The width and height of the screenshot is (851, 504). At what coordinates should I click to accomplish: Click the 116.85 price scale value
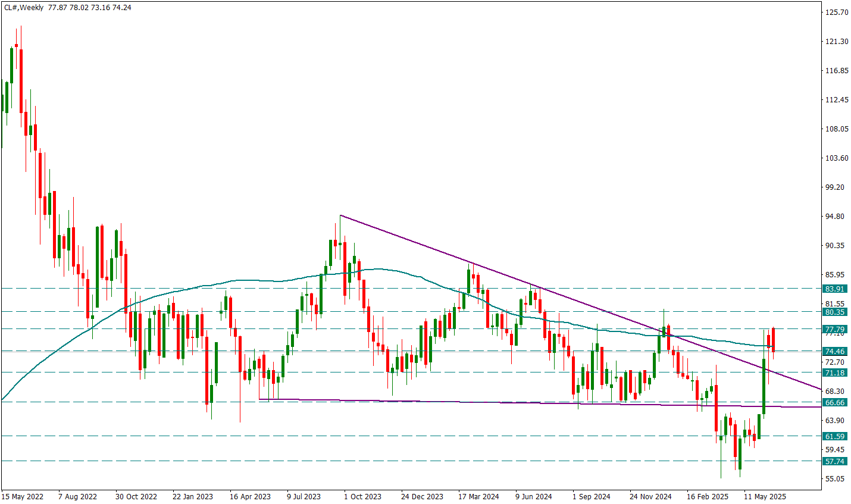836,70
